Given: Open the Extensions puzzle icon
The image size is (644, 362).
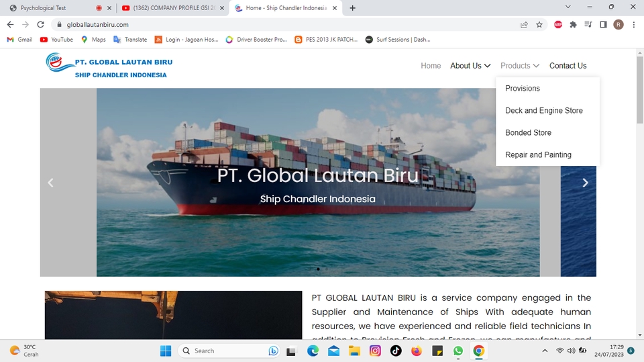Looking at the screenshot, I should point(573,25).
